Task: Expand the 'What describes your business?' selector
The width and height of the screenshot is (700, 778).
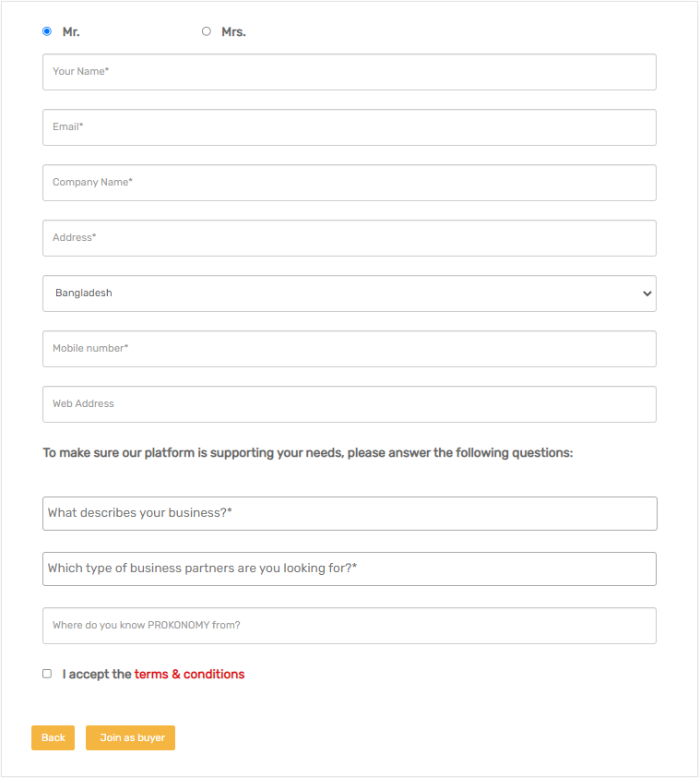Action: click(350, 513)
